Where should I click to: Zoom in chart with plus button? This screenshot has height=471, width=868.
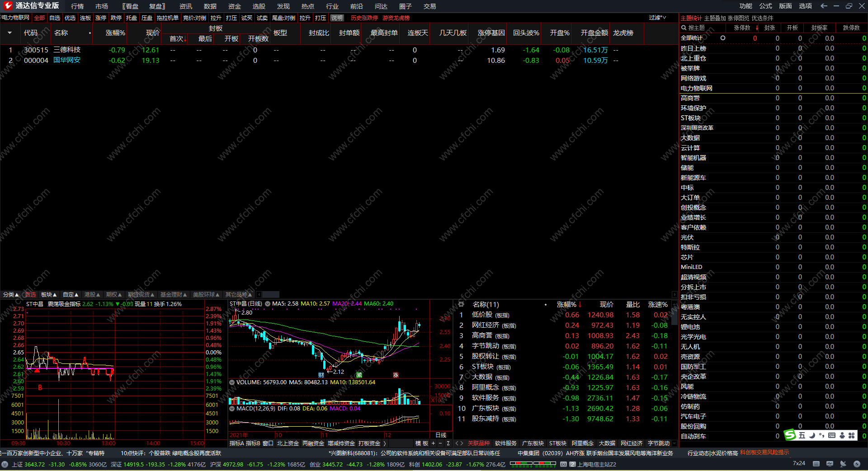click(x=433, y=443)
